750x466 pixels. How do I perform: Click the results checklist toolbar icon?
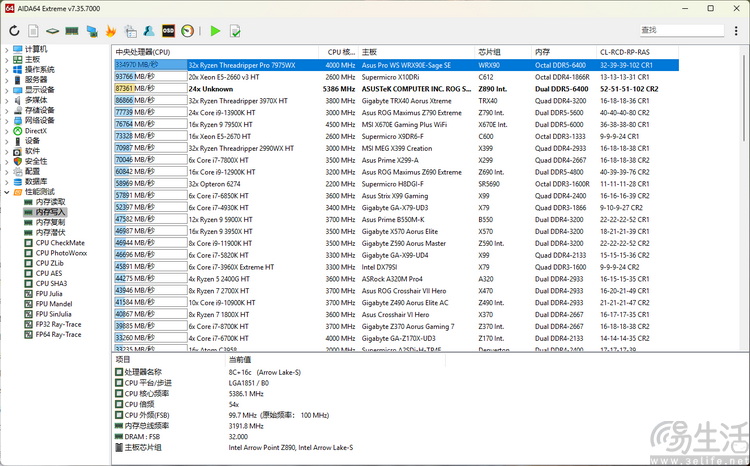click(235, 31)
